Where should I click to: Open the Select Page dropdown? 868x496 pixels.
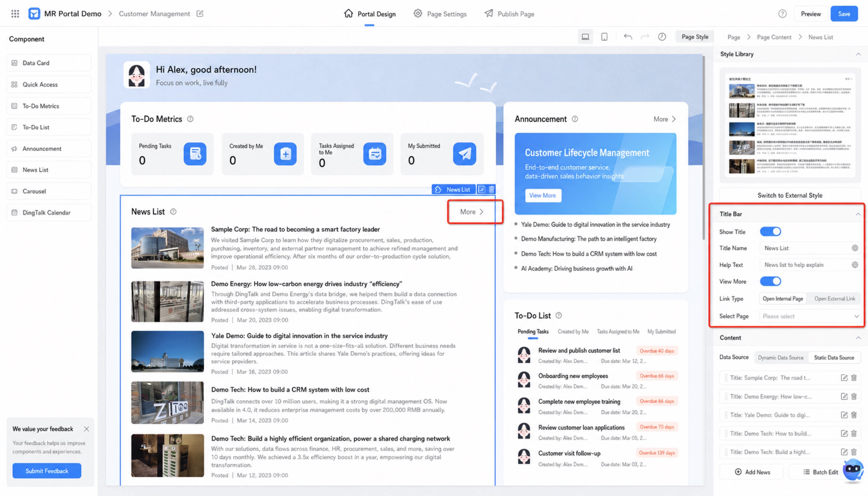(x=809, y=316)
